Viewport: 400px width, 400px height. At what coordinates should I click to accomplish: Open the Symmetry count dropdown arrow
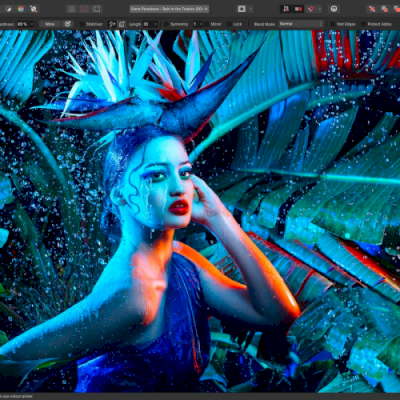coord(200,24)
